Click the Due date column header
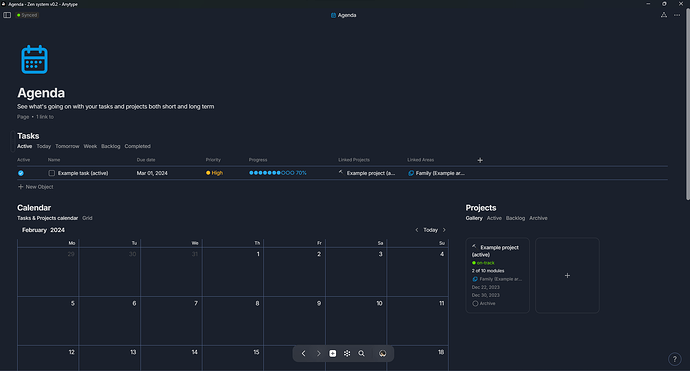This screenshot has height=371, width=690. click(146, 160)
